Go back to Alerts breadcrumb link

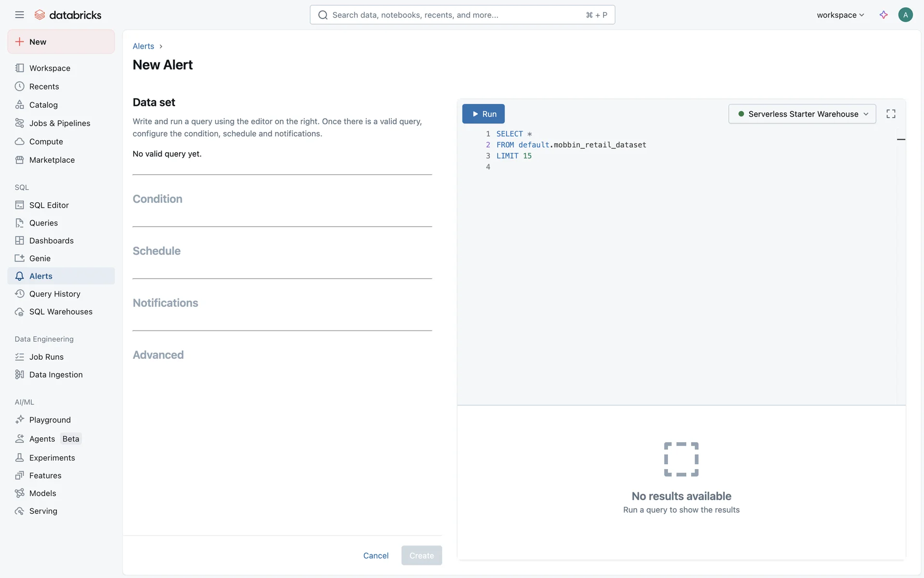(x=143, y=46)
